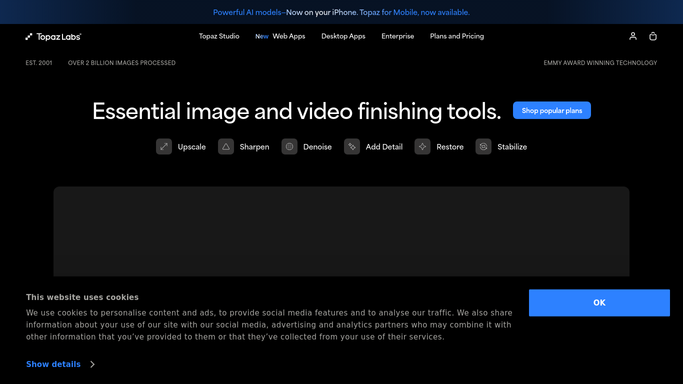The width and height of the screenshot is (683, 384).
Task: Click the Sharpen label text
Action: 254,147
